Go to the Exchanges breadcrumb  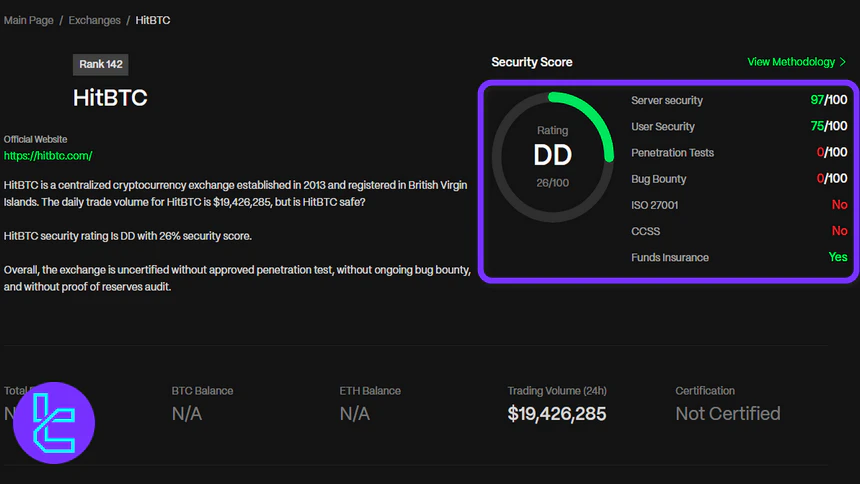[96, 20]
